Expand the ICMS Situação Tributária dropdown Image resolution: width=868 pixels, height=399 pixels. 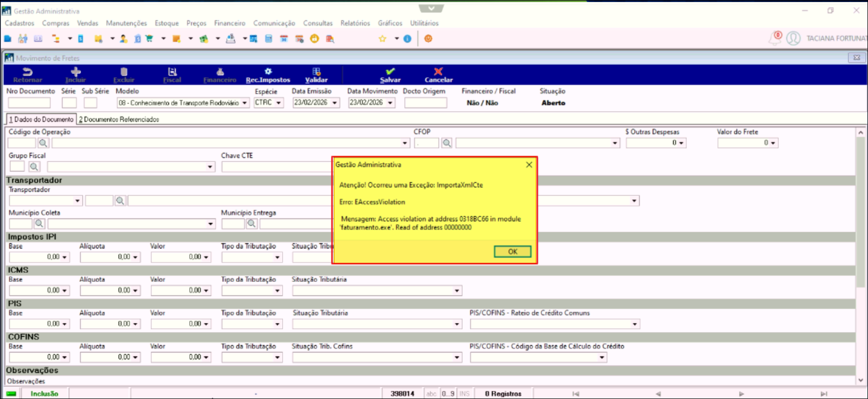[457, 291]
